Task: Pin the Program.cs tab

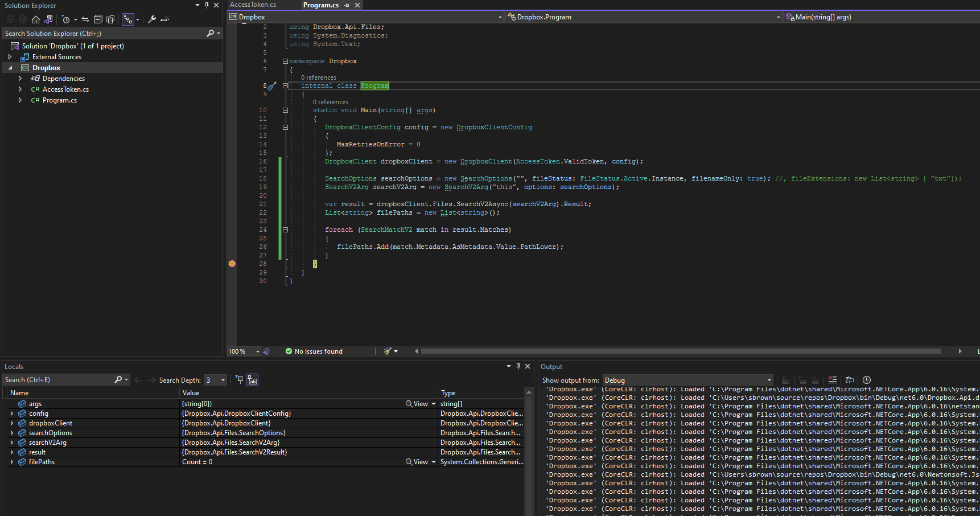Action: point(347,5)
